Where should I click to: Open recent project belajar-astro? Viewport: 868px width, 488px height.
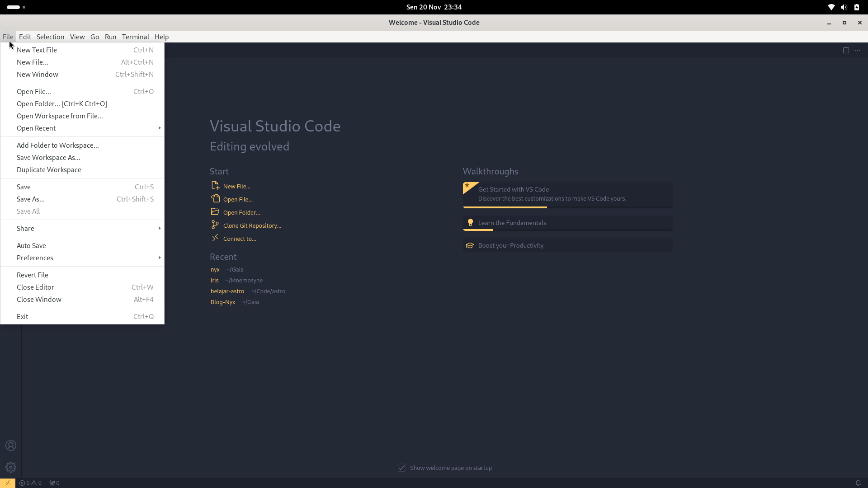pyautogui.click(x=227, y=291)
